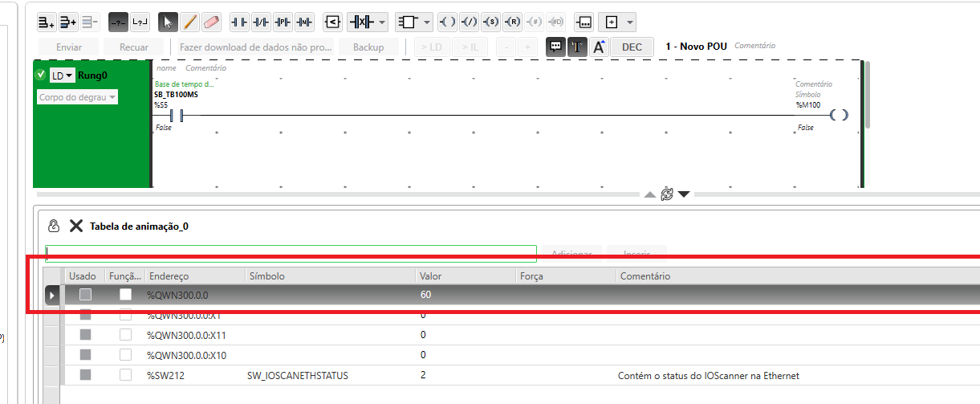The image size is (980, 404).
Task: Toggle the dark branching mode icon
Action: (119, 22)
